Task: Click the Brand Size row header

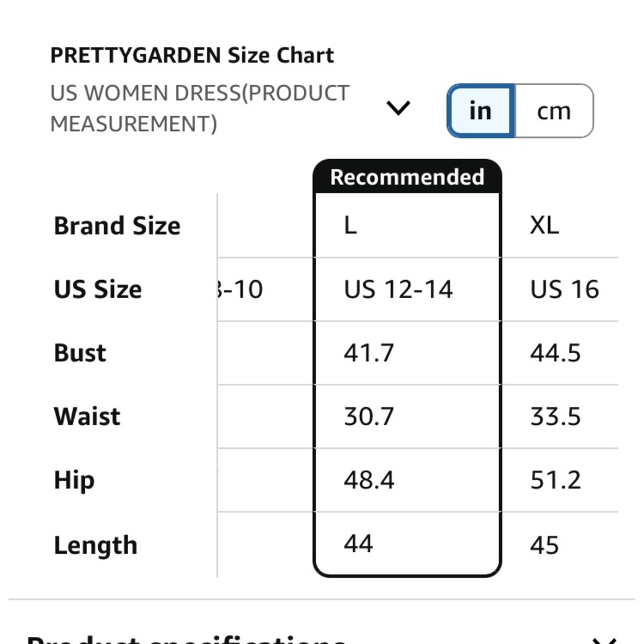Action: pyautogui.click(x=117, y=226)
